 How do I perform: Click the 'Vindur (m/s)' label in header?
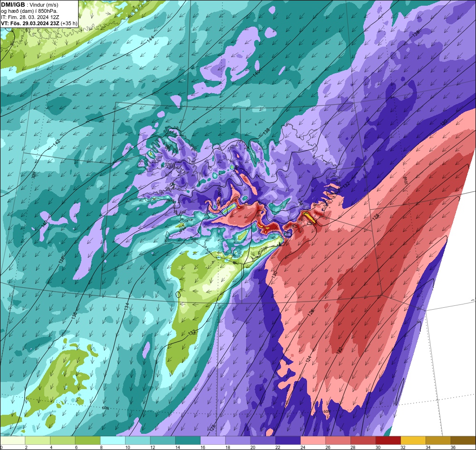[x=44, y=5]
